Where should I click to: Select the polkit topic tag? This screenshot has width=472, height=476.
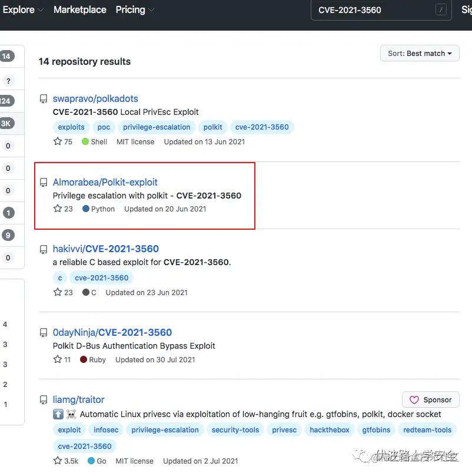pos(212,127)
